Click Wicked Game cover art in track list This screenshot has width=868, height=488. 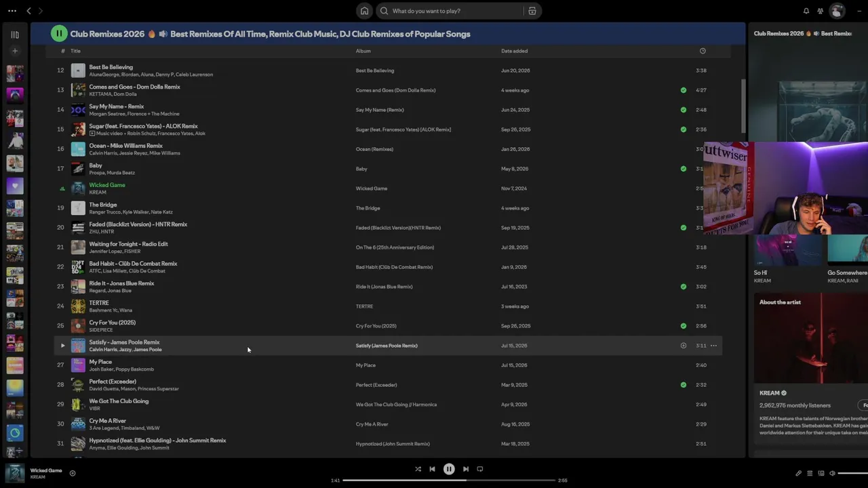(78, 188)
